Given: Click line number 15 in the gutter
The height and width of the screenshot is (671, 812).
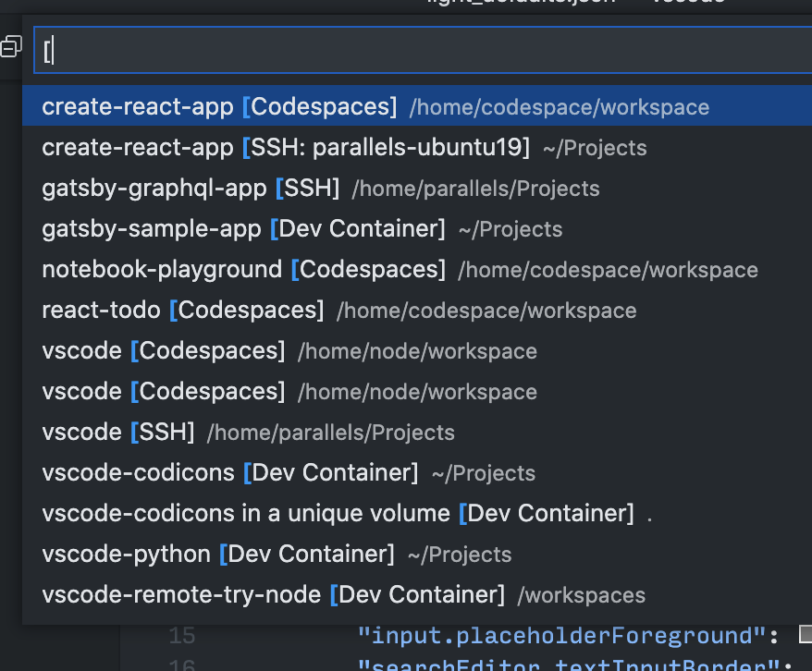Looking at the screenshot, I should pos(182,636).
